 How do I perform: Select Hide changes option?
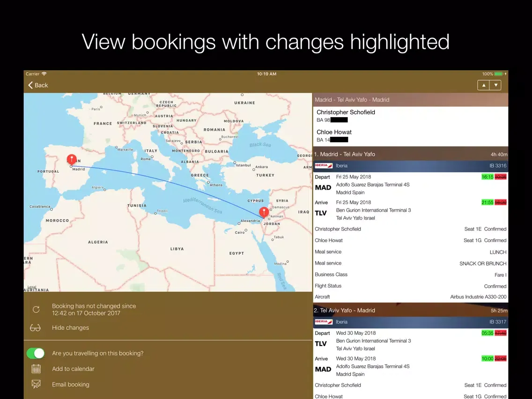click(70, 328)
